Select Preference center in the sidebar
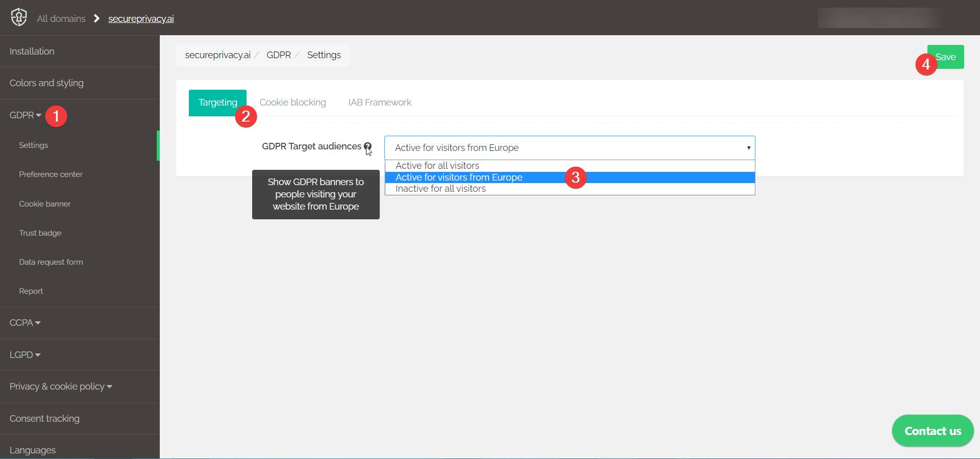 51,174
